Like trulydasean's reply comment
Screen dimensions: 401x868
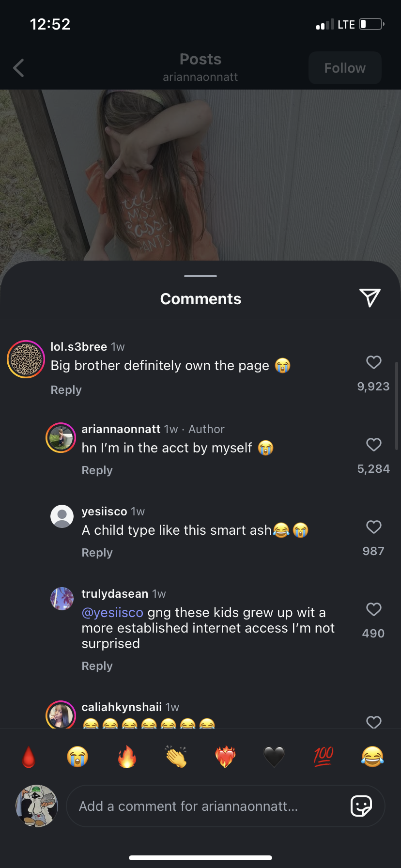pos(373,609)
